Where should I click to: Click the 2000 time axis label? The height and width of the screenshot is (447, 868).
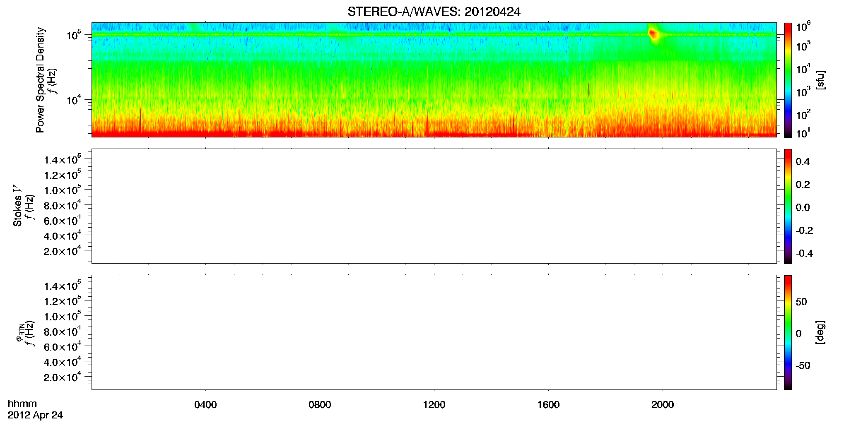click(x=663, y=405)
